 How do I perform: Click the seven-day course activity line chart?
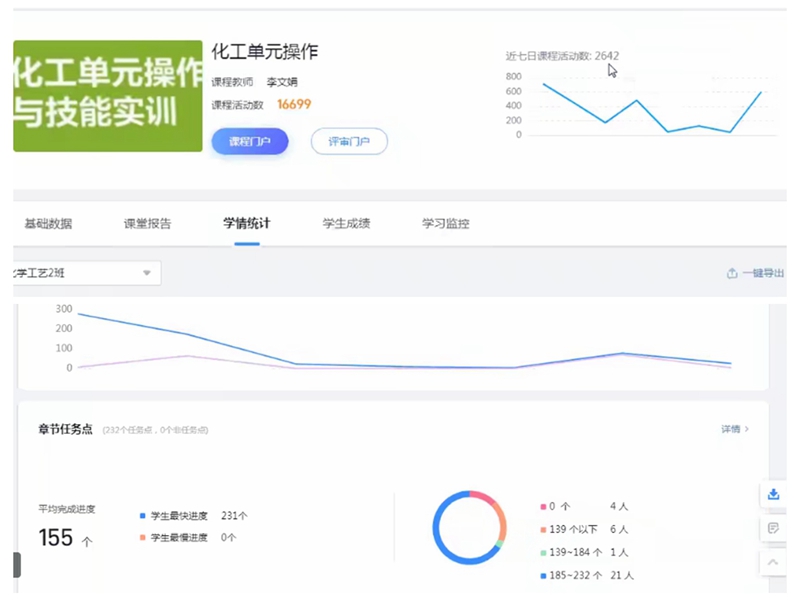point(642,106)
